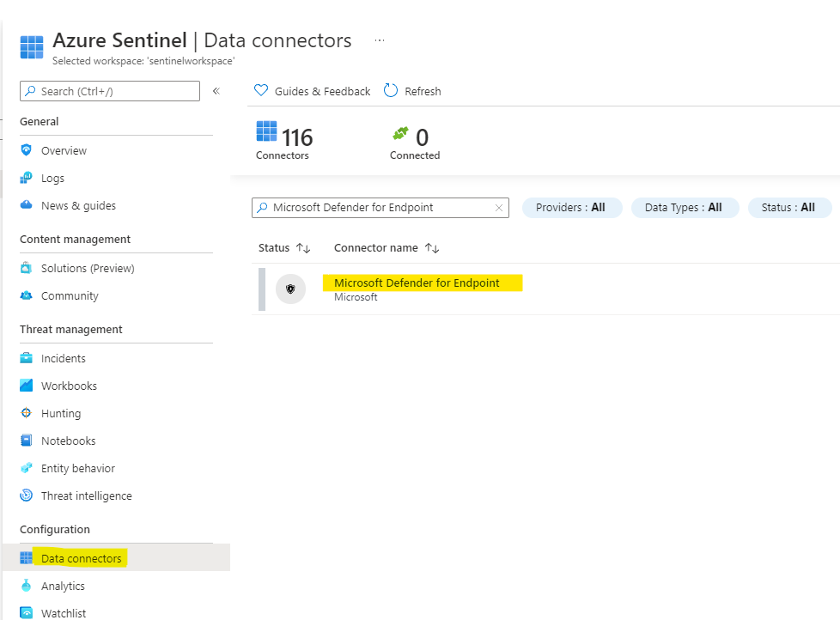Screen dimensions: 840x620
Task: Toggle sorting on Connector name column
Action: 387,247
